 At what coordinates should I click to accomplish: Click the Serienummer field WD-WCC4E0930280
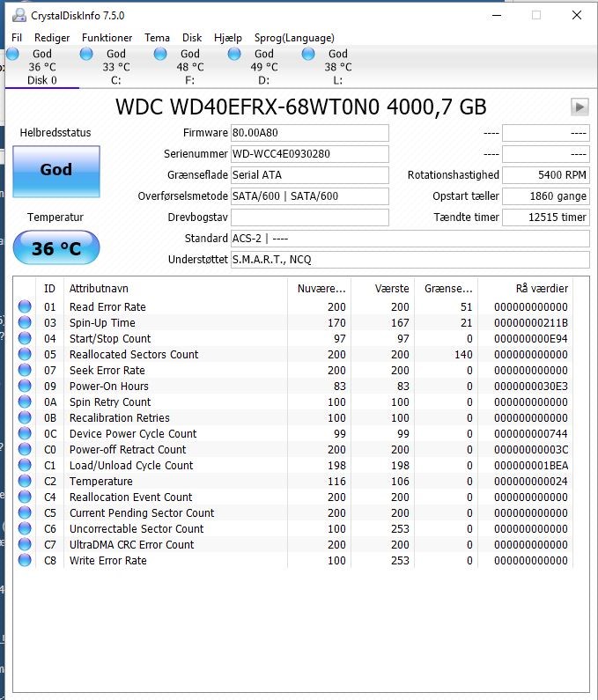coord(309,154)
